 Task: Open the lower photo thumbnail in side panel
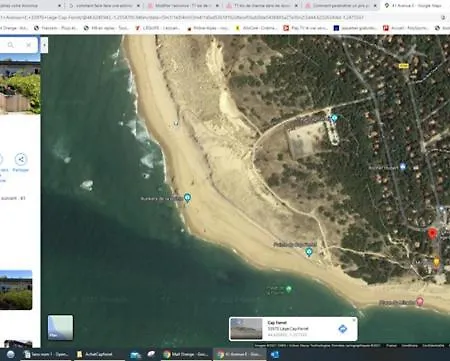coord(16,290)
